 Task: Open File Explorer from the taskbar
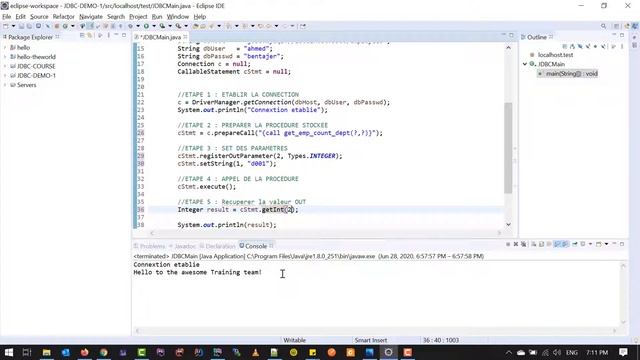(x=47, y=352)
